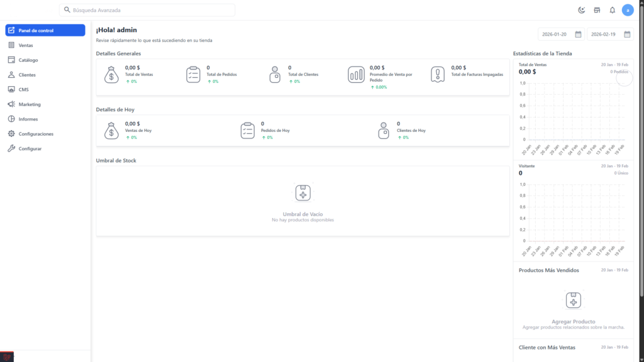Open the notifications bell
The image size is (644, 362).
[612, 10]
